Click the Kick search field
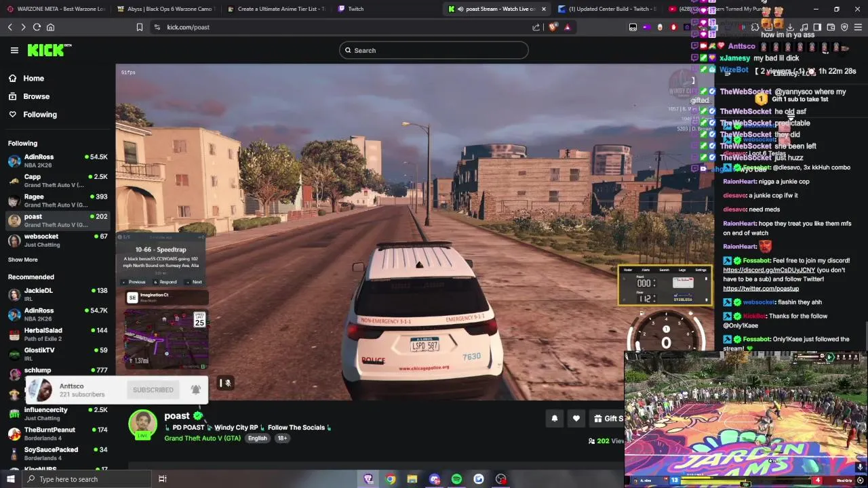The width and height of the screenshot is (868, 488). pyautogui.click(x=433, y=50)
